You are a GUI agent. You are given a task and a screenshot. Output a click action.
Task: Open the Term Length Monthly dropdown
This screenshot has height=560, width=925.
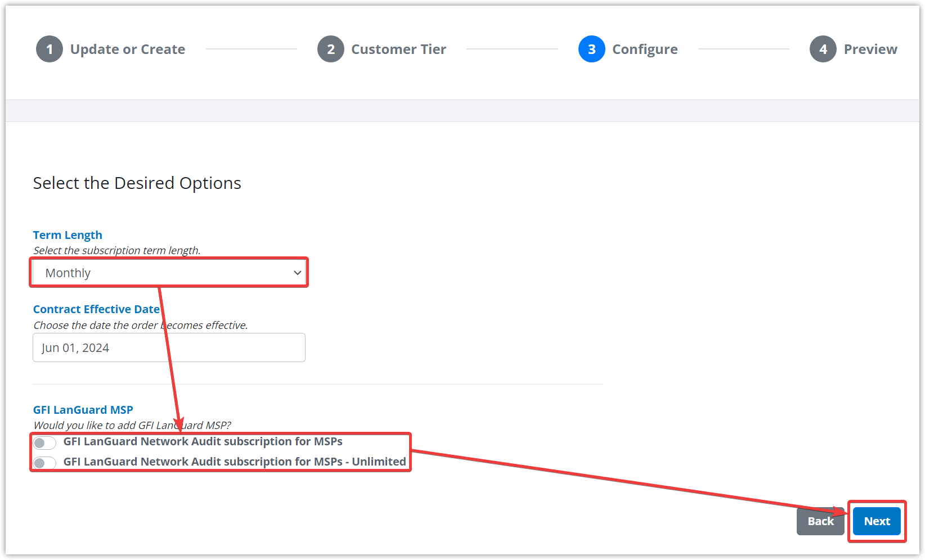coord(169,273)
